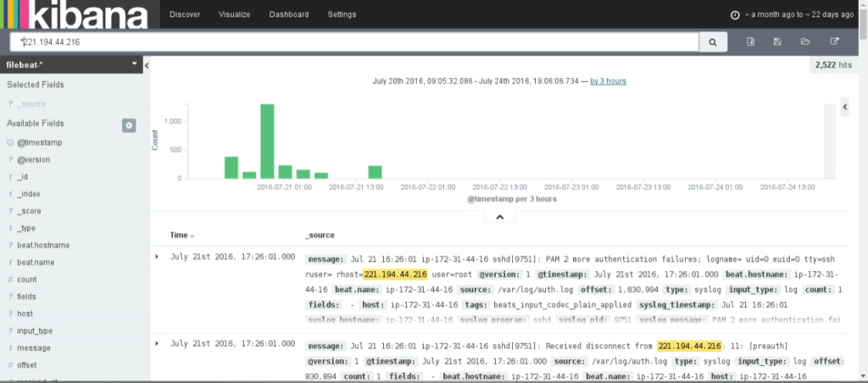Collapse the field sidebar with left chevron
Image resolution: width=868 pixels, height=383 pixels.
tap(147, 65)
